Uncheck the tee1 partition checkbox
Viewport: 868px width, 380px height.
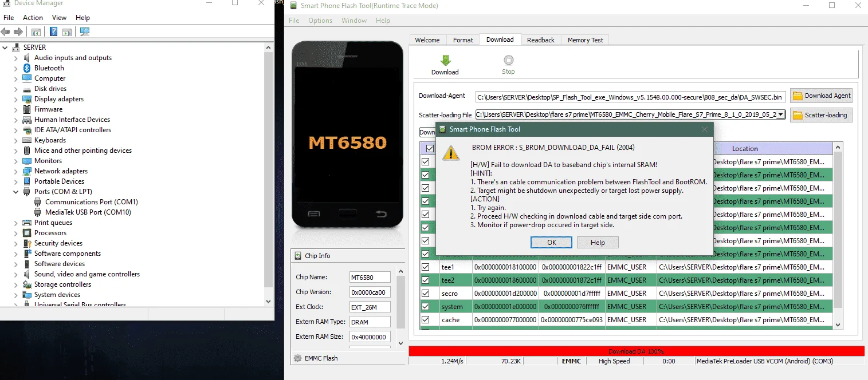(x=426, y=267)
